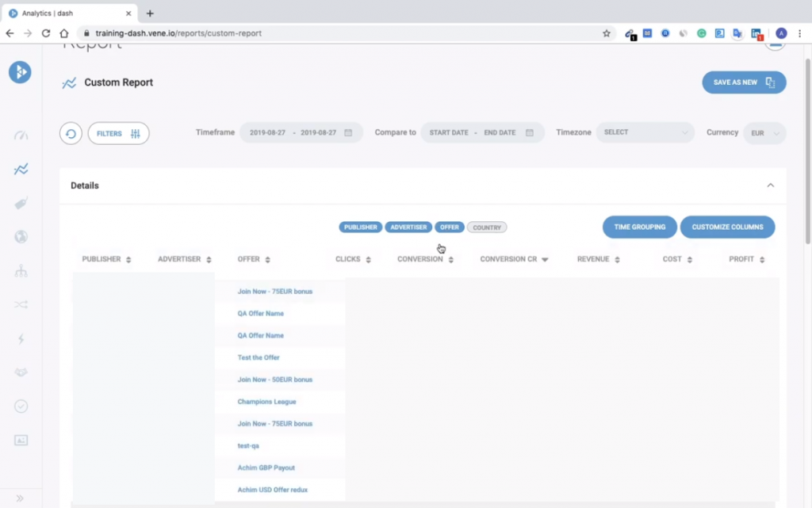
Task: Open the image creatives sidebar icon
Action: (x=21, y=440)
